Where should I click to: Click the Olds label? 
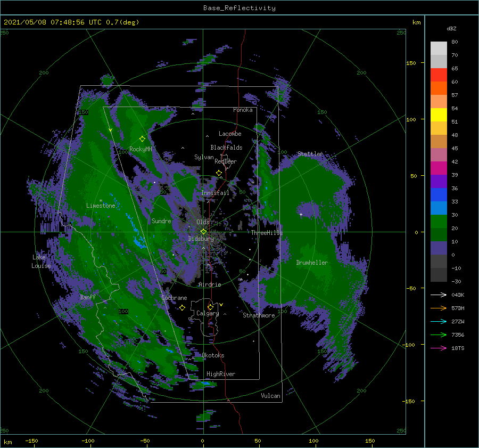203,222
